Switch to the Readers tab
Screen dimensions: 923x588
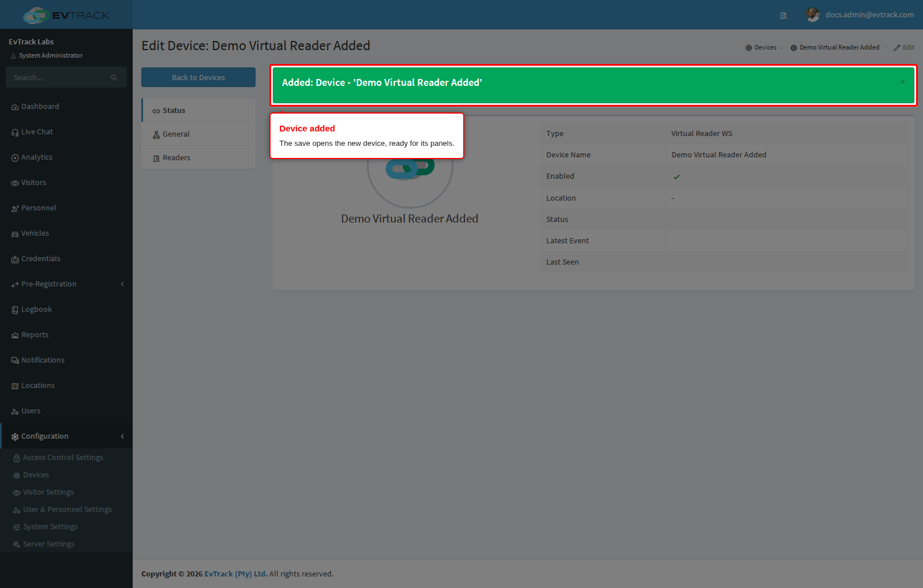coord(198,158)
